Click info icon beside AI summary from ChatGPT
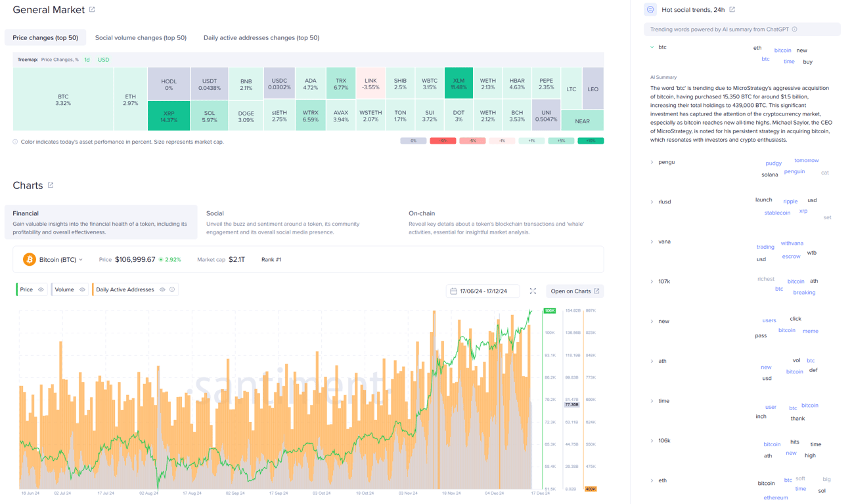Screen dimensions: 852x504 795,30
